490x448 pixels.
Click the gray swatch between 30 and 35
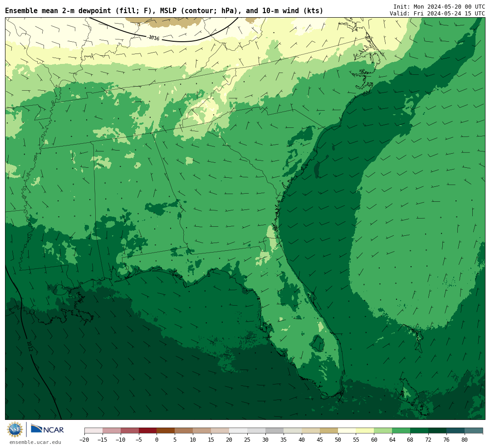pyautogui.click(x=274, y=431)
